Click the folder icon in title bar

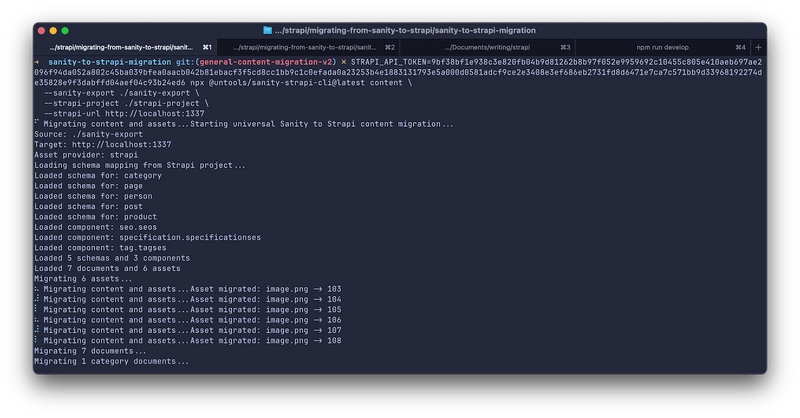268,31
